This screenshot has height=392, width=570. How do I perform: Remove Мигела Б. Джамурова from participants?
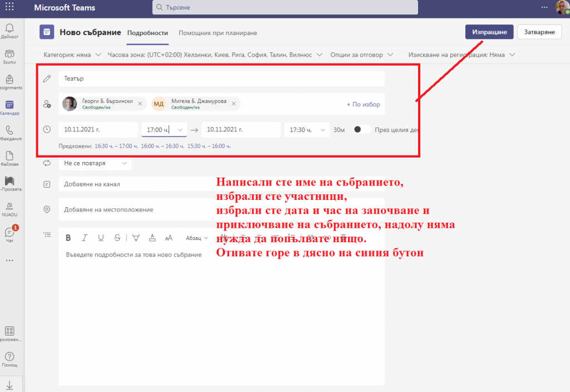coord(233,103)
